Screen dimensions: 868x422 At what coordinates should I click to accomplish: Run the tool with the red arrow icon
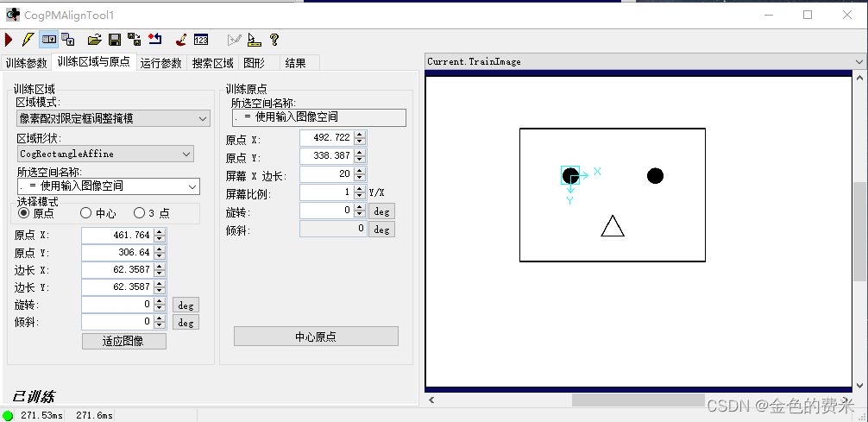(x=9, y=40)
